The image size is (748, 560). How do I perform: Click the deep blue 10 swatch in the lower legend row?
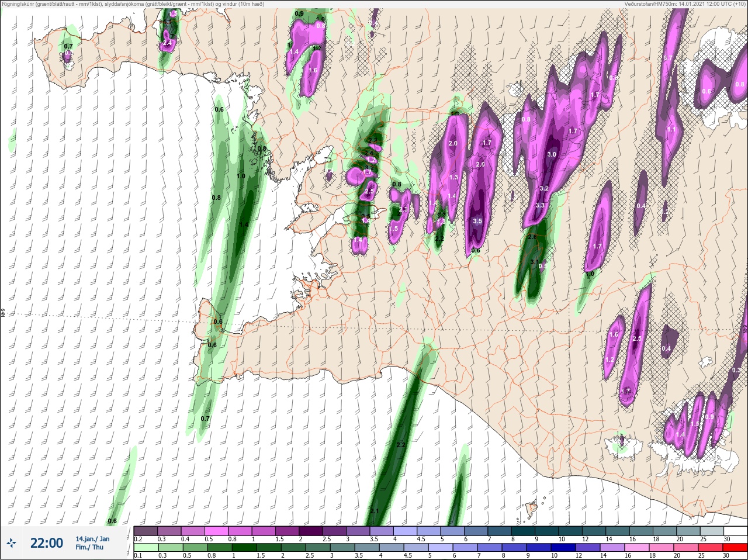pyautogui.click(x=562, y=548)
